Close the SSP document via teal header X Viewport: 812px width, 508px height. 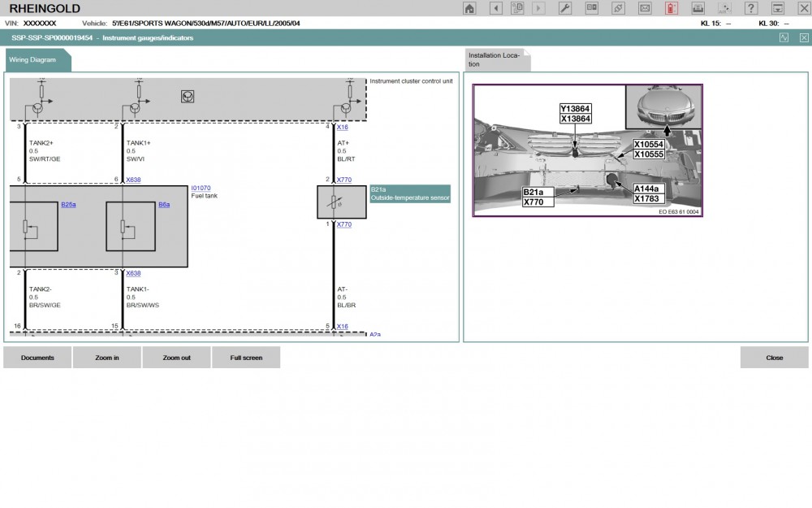804,37
